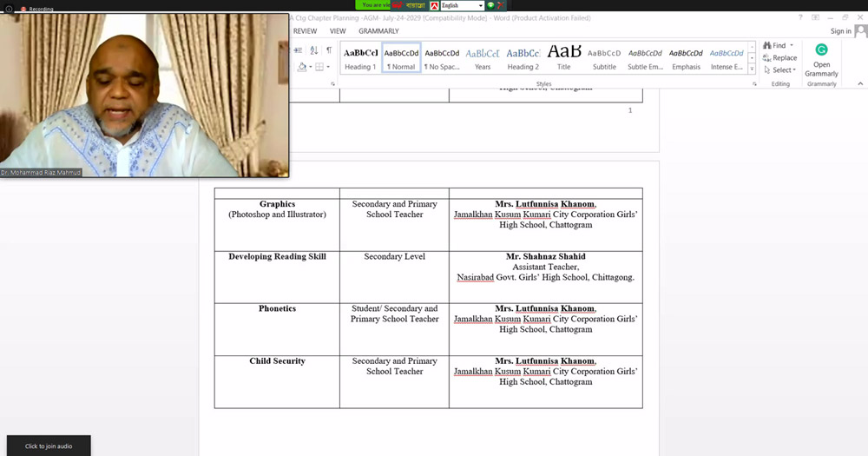The width and height of the screenshot is (868, 456).
Task: Click 'Mrs. Lutfunnisa Khanom' in Child Security row
Action: click(x=545, y=360)
